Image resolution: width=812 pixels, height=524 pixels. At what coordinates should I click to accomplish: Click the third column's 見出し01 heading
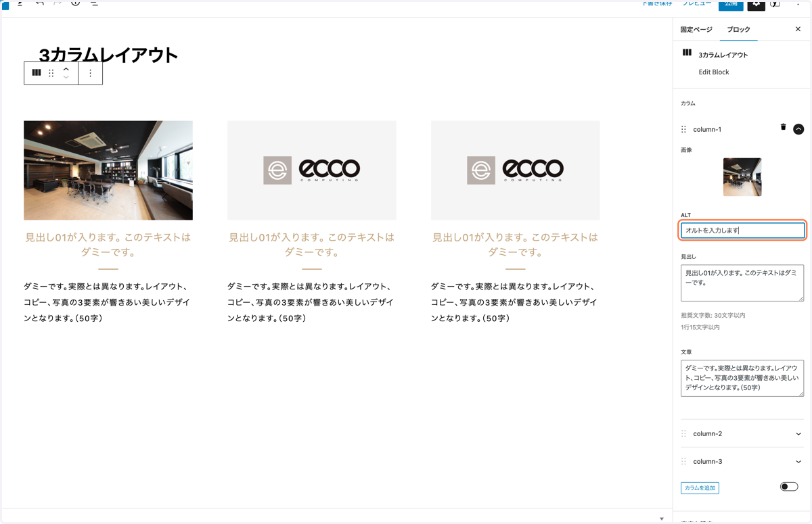[x=516, y=245]
